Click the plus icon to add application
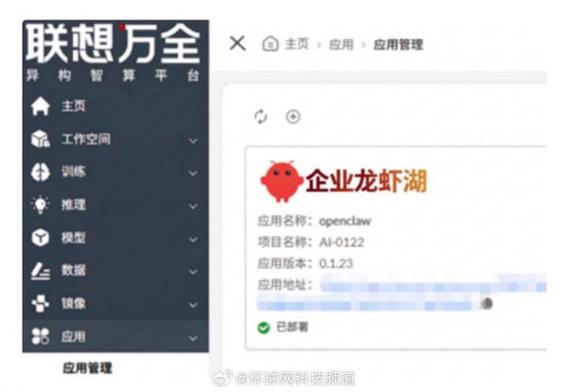 [x=293, y=116]
